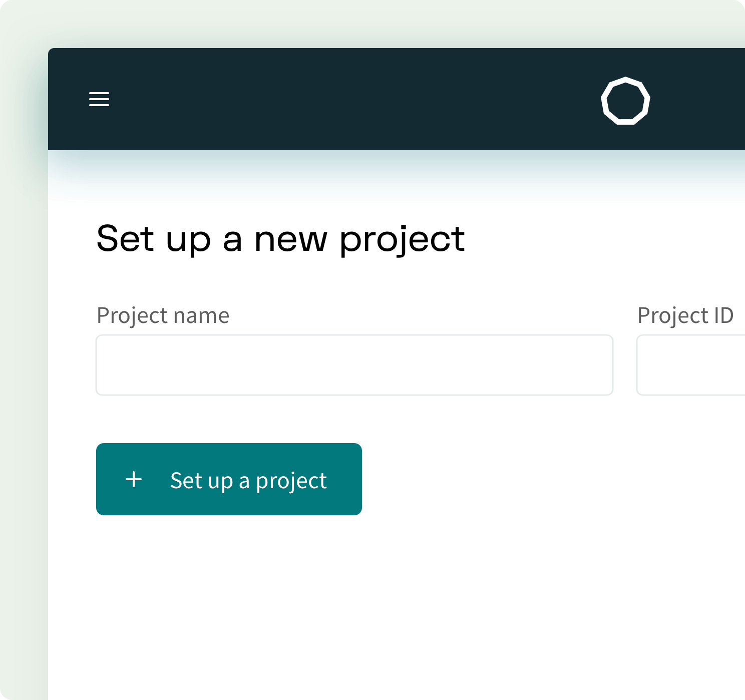This screenshot has width=745, height=700.
Task: Click the "Set up a project" button text
Action: coord(248,481)
